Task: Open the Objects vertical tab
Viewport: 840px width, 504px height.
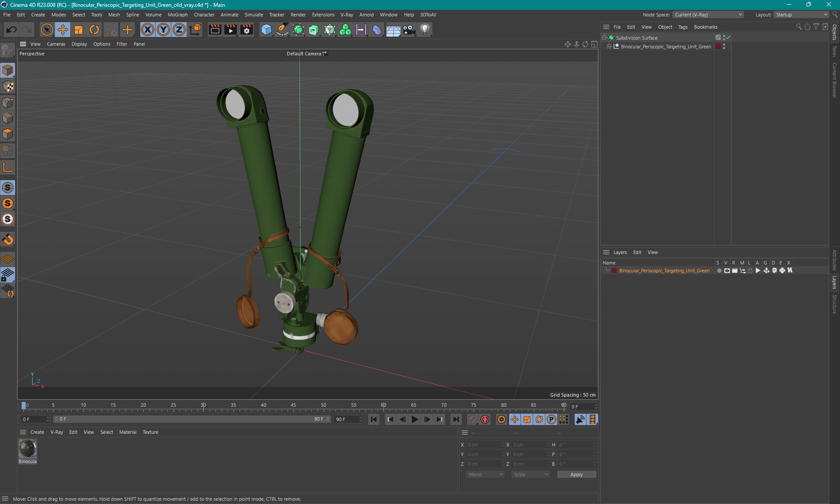Action: tap(835, 33)
